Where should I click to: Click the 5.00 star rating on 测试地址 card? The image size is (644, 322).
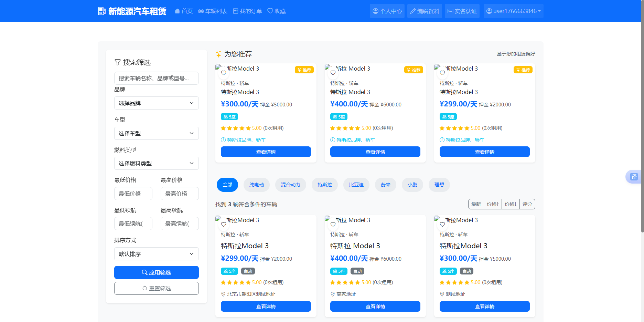click(x=460, y=282)
